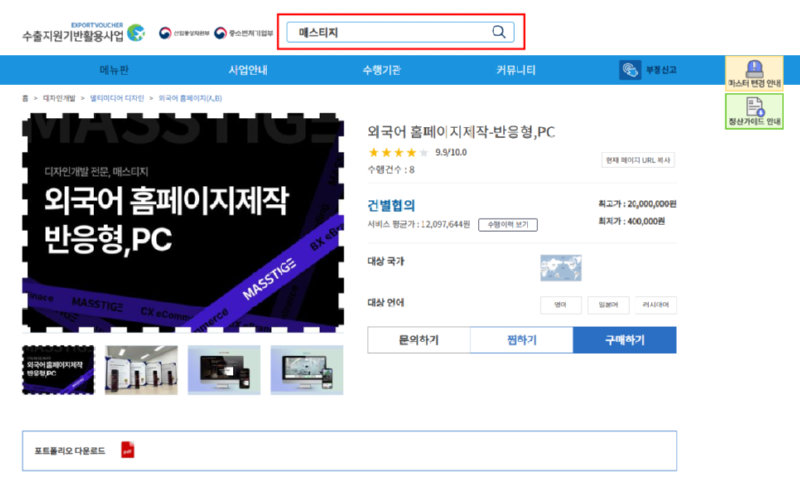
Task: Click the 수행이력 보기 button
Action: point(508,224)
